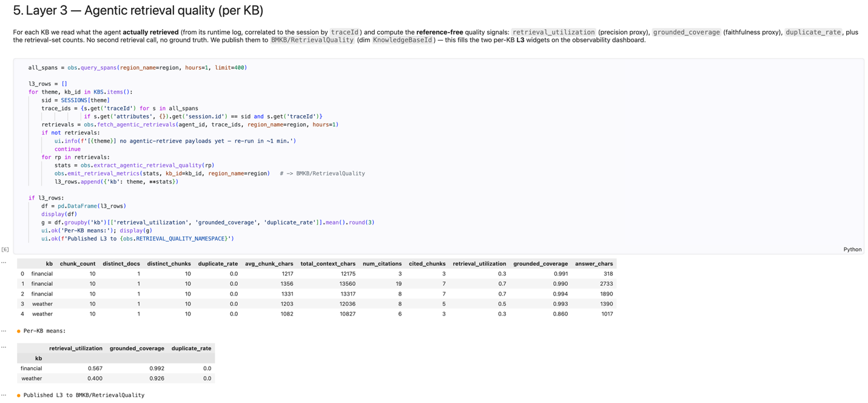868x403 pixels.
Task: Click the num_citations value 19
Action: point(399,283)
